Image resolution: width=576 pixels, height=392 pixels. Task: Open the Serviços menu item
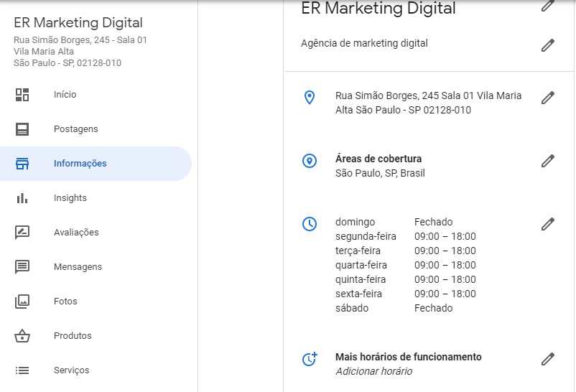click(96, 370)
